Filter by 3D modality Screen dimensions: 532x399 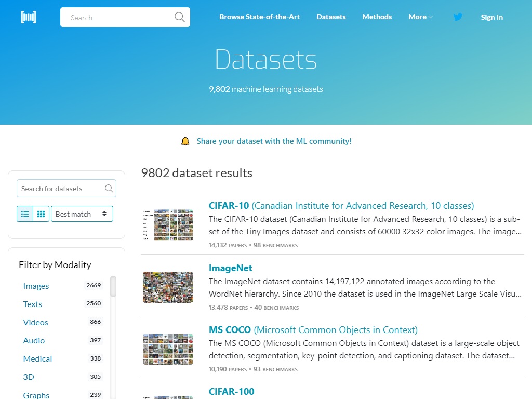click(x=29, y=377)
